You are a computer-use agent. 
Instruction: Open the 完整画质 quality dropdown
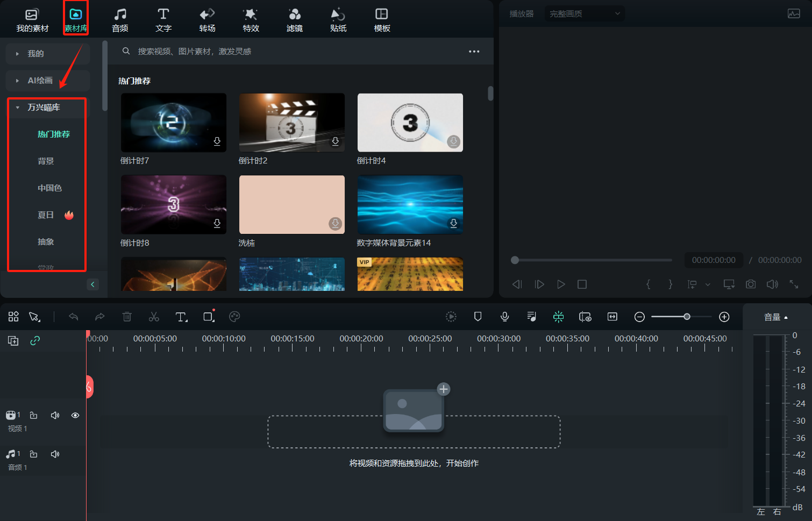point(585,13)
